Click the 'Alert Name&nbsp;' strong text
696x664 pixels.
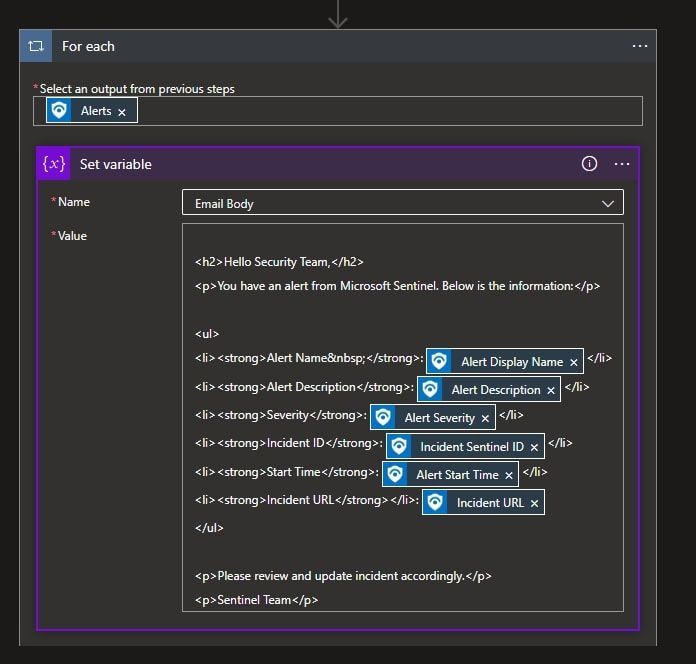point(316,358)
